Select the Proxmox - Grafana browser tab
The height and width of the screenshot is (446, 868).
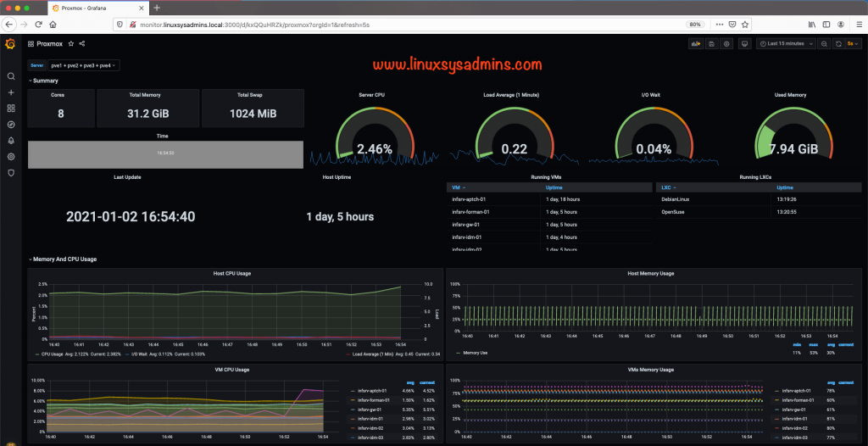98,8
